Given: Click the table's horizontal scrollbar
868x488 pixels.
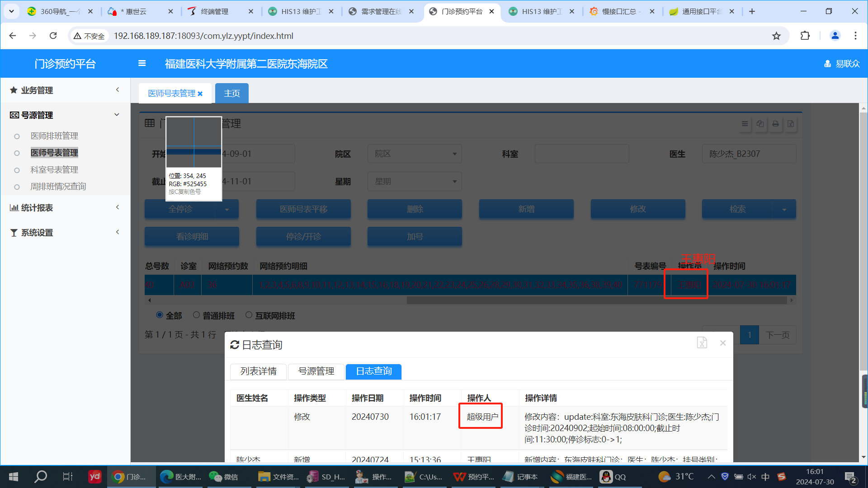Looking at the screenshot, I should (x=597, y=300).
